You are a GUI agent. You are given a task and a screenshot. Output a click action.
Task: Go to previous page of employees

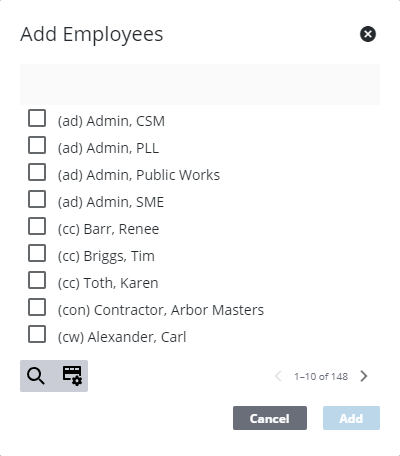click(278, 376)
